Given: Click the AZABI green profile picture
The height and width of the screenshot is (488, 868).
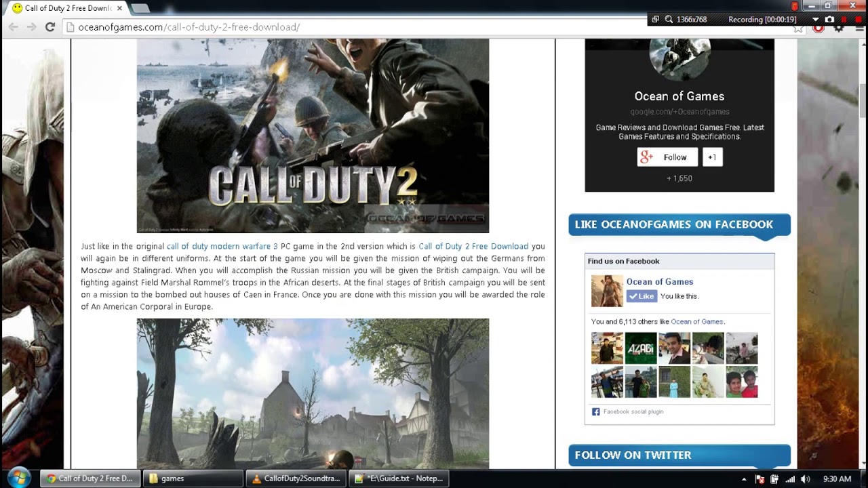Looking at the screenshot, I should click(641, 348).
